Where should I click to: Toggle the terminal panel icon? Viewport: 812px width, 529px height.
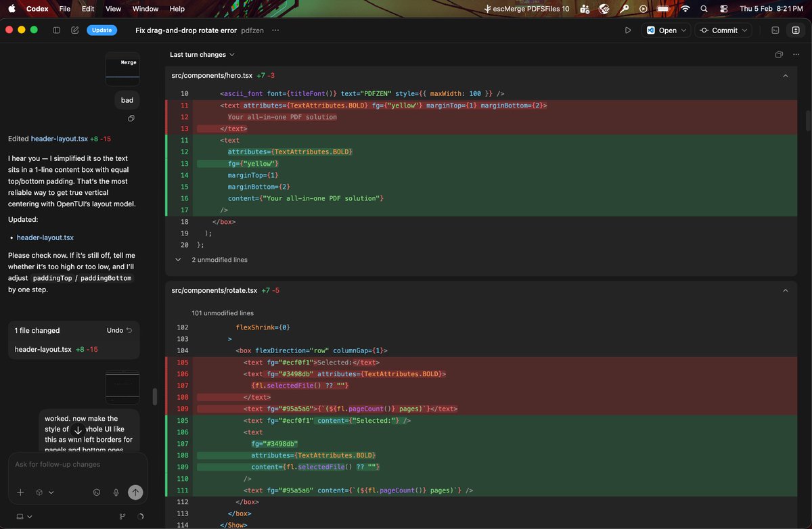point(775,30)
